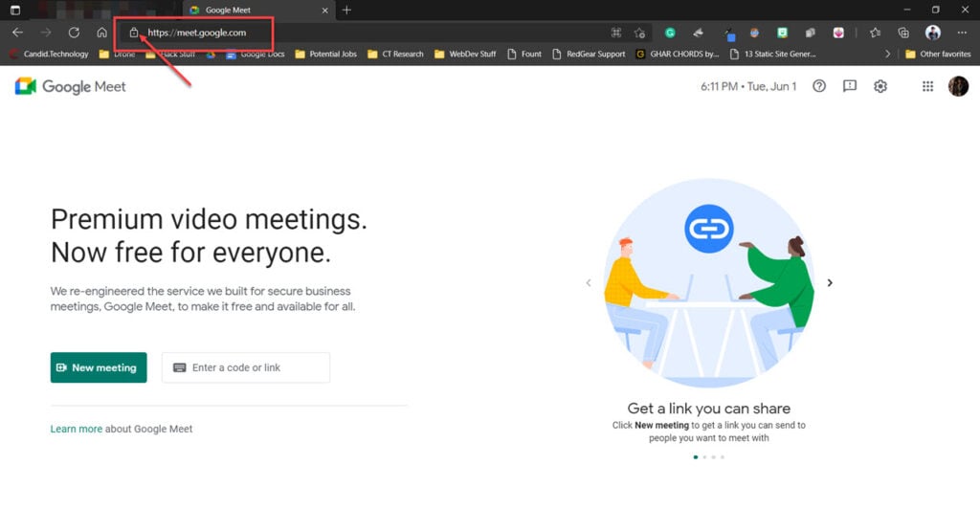
Task: Open a new tab with the plus button
Action: pos(346,10)
